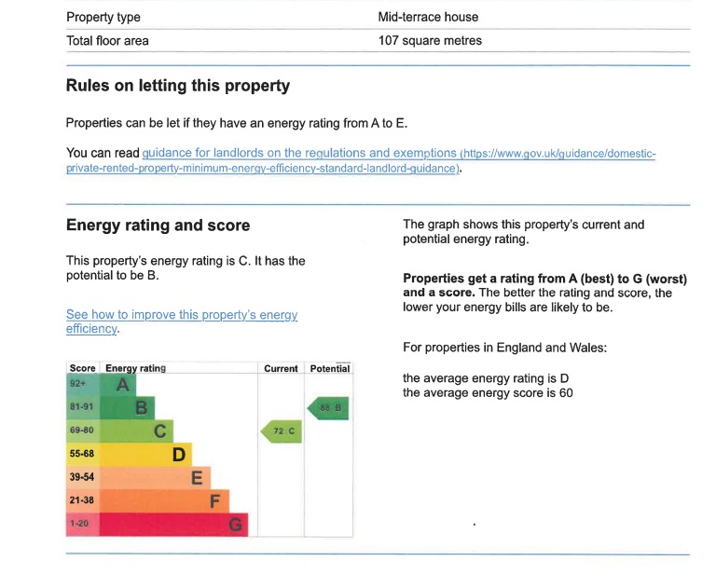Click the 92+ score range label
This screenshot has width=716, height=588.
[x=77, y=383]
